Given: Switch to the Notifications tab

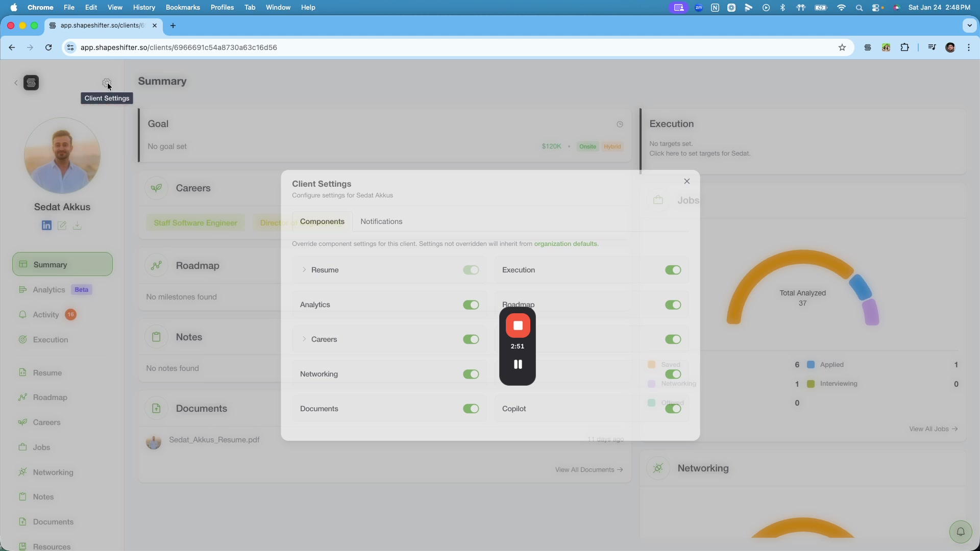Looking at the screenshot, I should pyautogui.click(x=382, y=221).
